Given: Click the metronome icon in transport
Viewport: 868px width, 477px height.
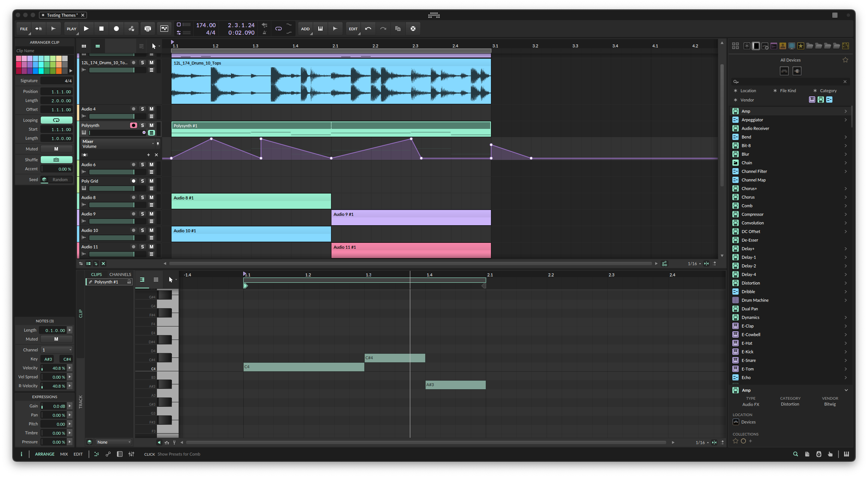Looking at the screenshot, I should [x=264, y=32].
